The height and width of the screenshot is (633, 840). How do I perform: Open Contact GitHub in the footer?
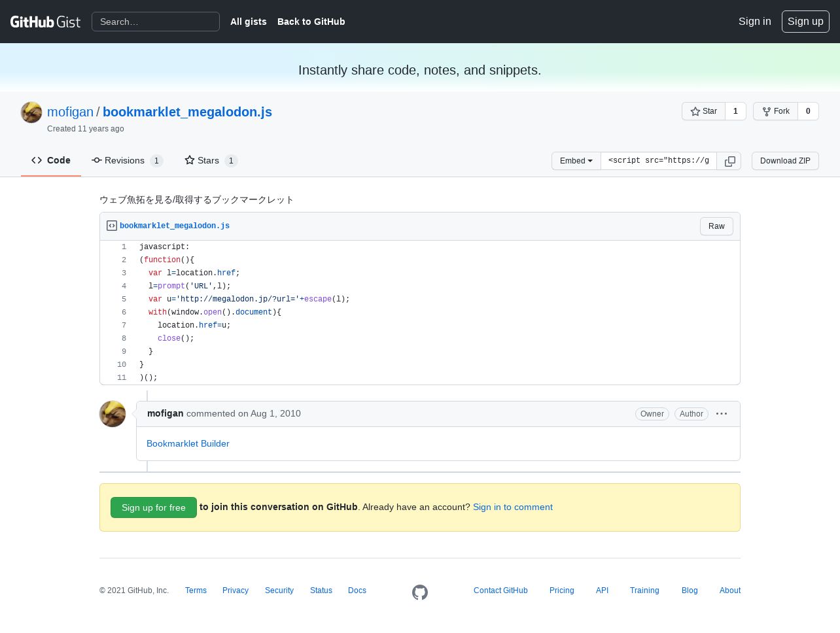500,590
